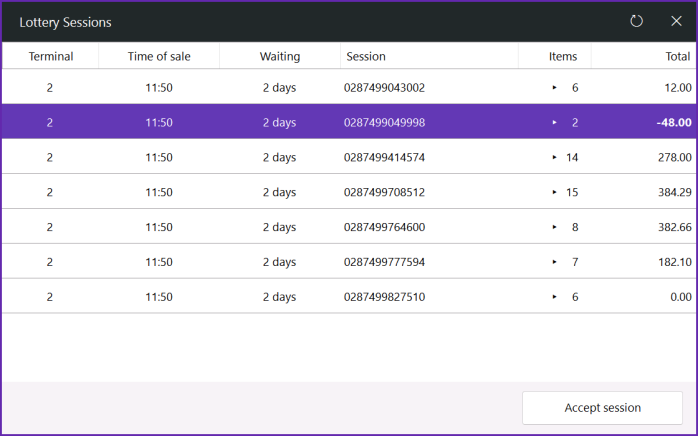The width and height of the screenshot is (698, 436).
Task: Click the Accept session button
Action: click(602, 407)
